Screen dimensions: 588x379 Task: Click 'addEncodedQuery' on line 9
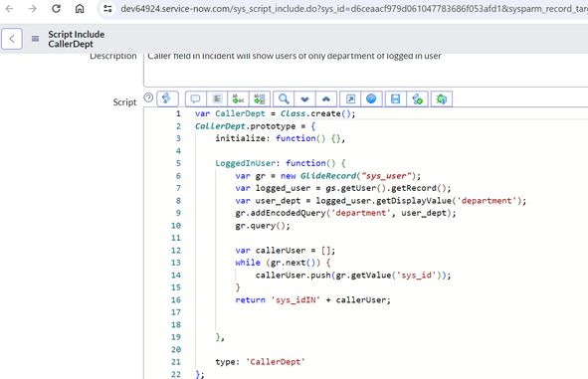(288, 213)
